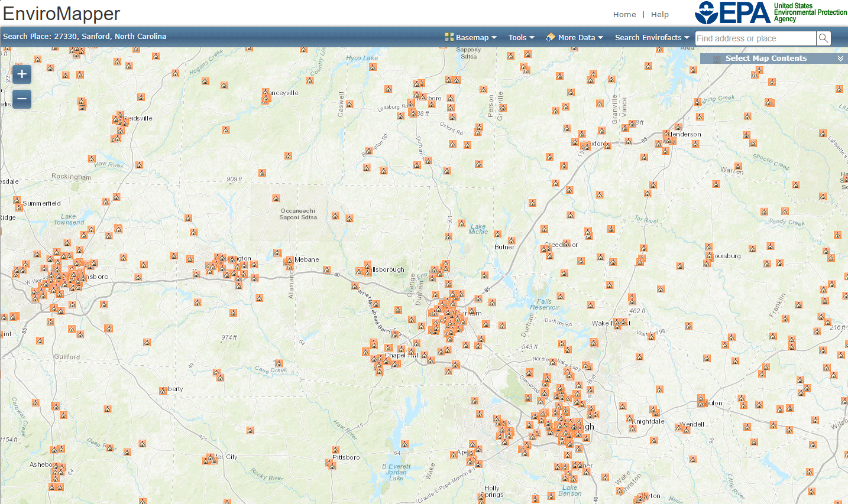Click the yellow More Data diamond icon
The image size is (848, 504).
click(550, 37)
